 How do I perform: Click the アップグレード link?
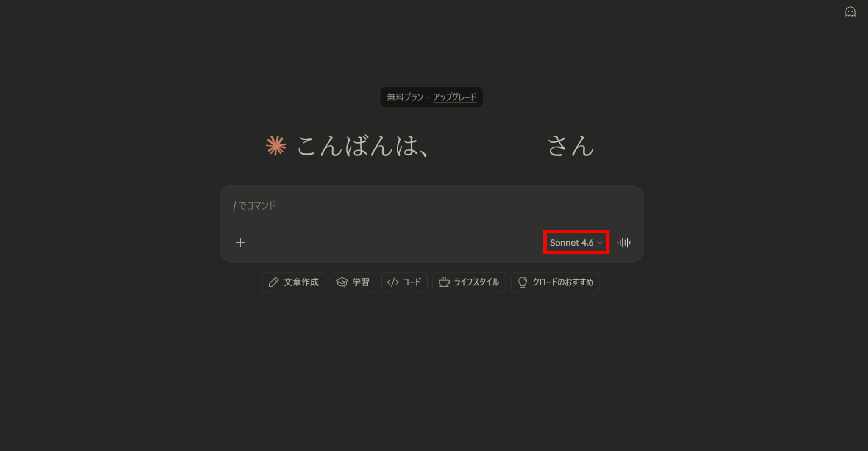click(x=454, y=97)
